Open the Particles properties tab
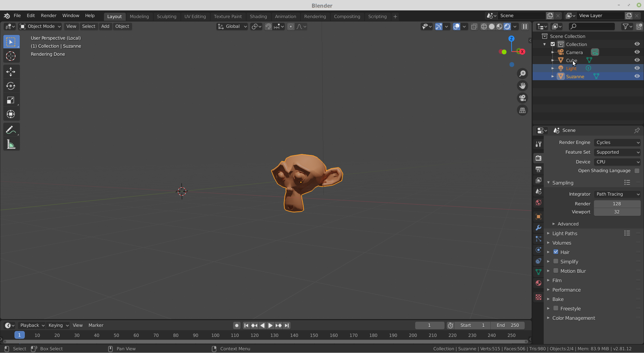This screenshot has width=644, height=353. pos(538,239)
